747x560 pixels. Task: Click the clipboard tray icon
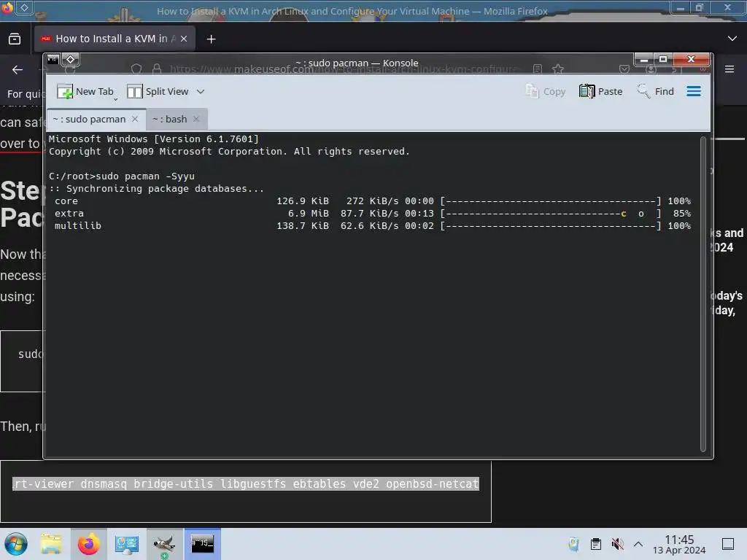(595, 544)
